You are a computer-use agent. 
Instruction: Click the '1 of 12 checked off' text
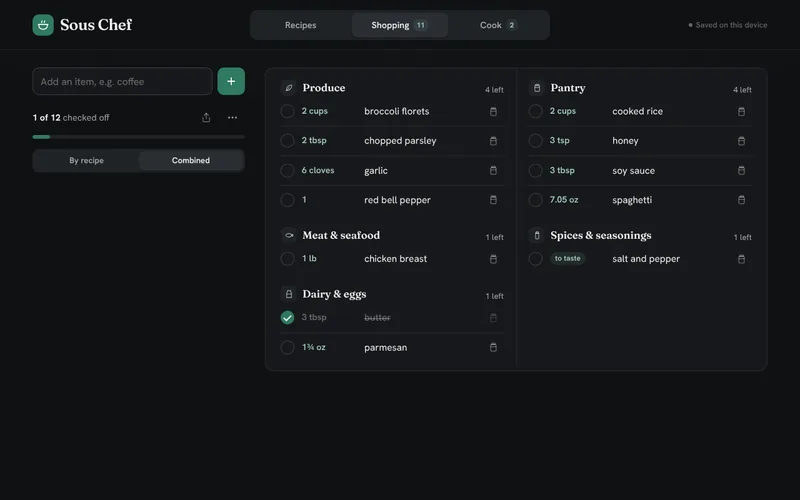(71, 118)
